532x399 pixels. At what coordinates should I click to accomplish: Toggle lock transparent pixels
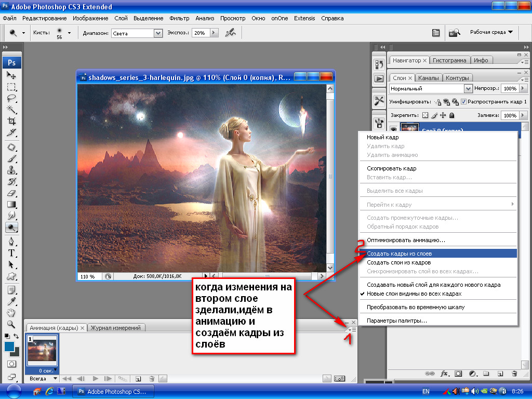click(425, 115)
